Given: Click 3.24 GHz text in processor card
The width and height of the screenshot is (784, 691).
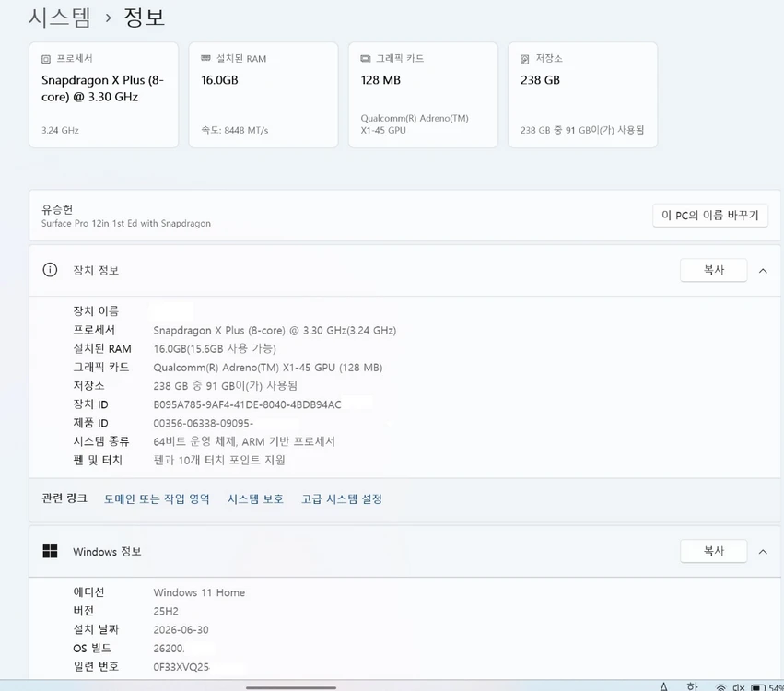Looking at the screenshot, I should coord(60,130).
